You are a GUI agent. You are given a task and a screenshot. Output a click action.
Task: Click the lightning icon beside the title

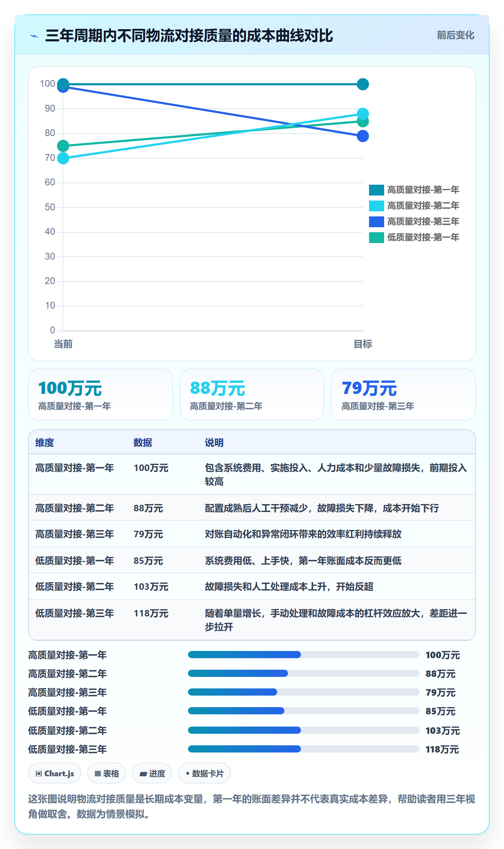tap(34, 36)
